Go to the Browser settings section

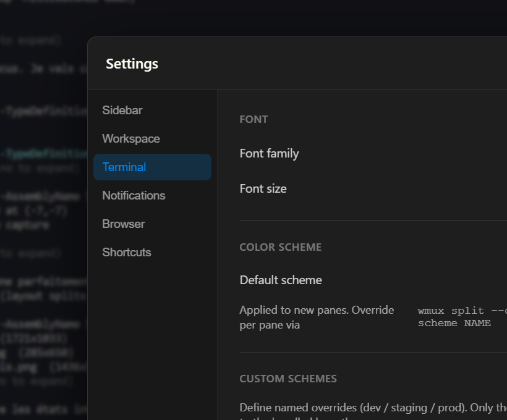(x=152, y=224)
